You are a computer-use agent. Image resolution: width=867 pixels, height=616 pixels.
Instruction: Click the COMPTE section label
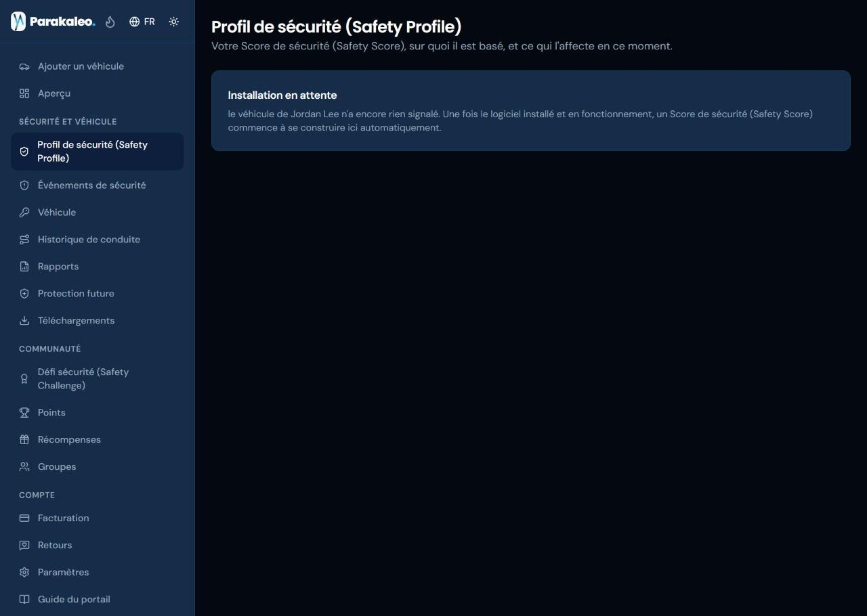click(37, 496)
